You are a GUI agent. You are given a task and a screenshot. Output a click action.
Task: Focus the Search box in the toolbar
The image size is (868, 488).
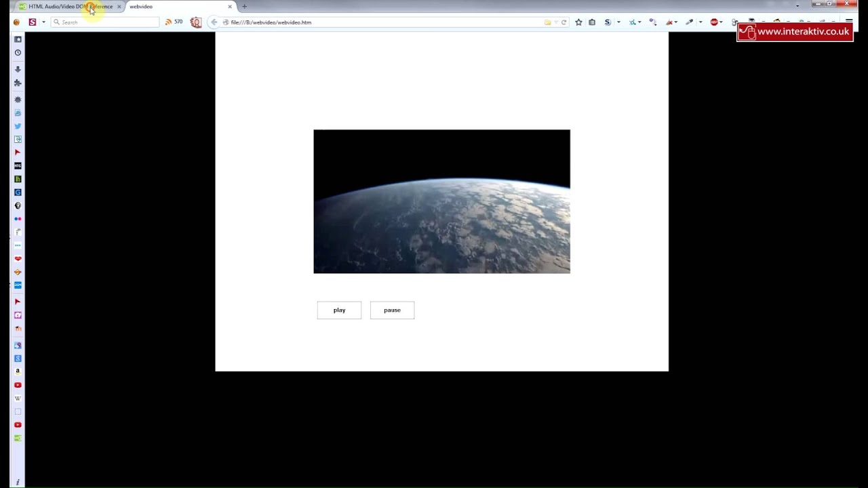(105, 22)
